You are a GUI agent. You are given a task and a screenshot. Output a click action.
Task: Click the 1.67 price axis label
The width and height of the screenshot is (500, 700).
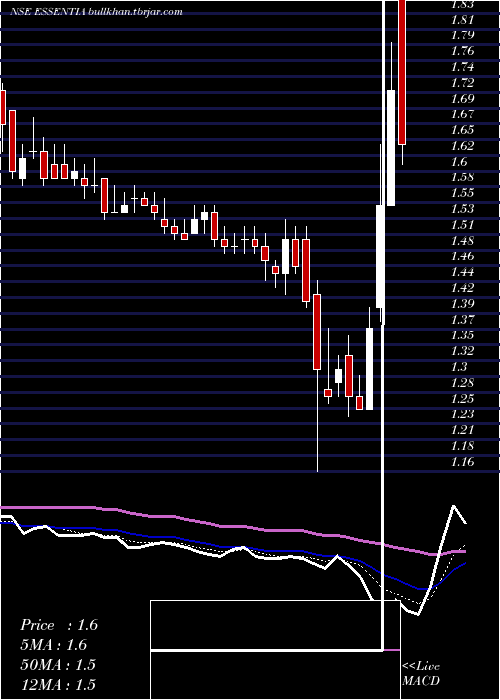(x=462, y=114)
